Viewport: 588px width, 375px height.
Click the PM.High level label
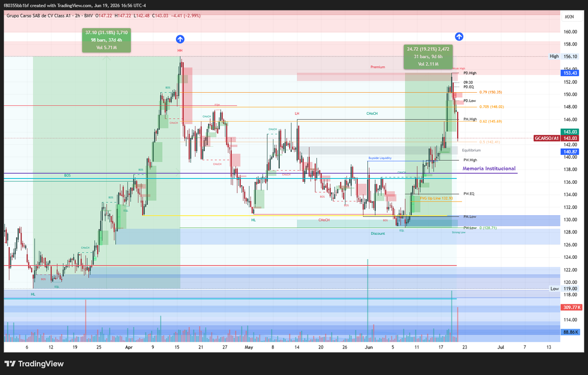point(470,119)
